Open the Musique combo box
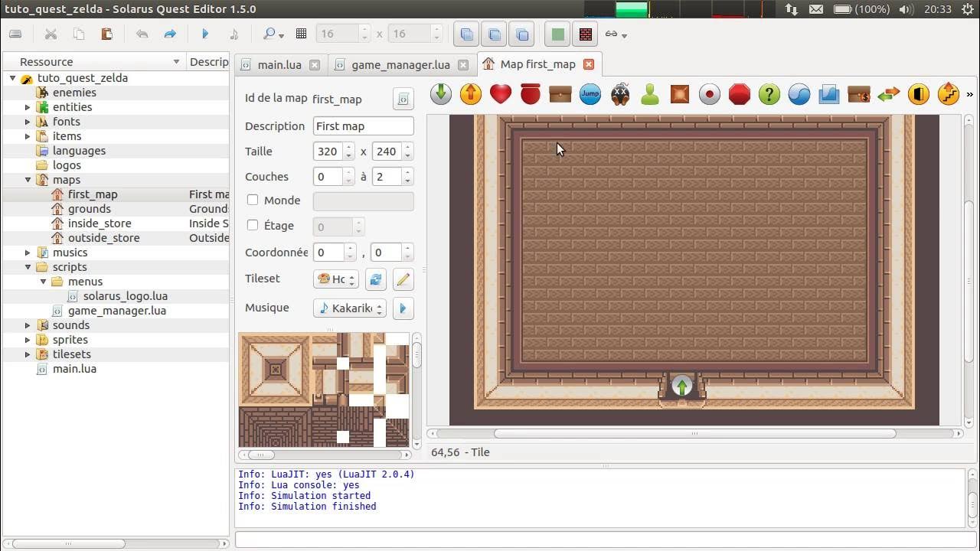Image resolution: width=980 pixels, height=551 pixels. [x=350, y=308]
